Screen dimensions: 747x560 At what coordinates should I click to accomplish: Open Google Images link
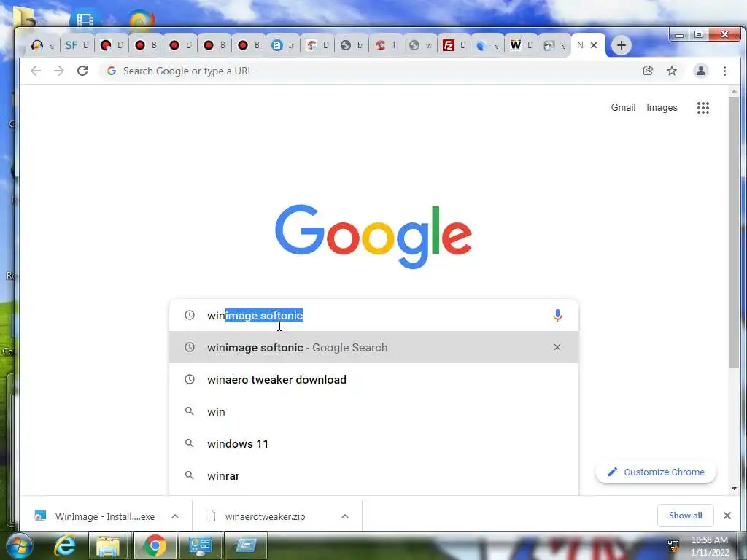662,108
